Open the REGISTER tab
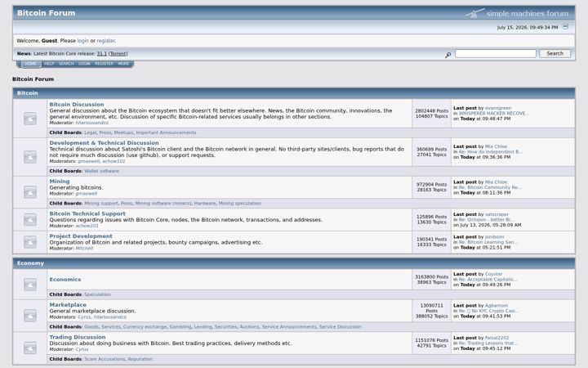588x368 pixels. [x=104, y=64]
